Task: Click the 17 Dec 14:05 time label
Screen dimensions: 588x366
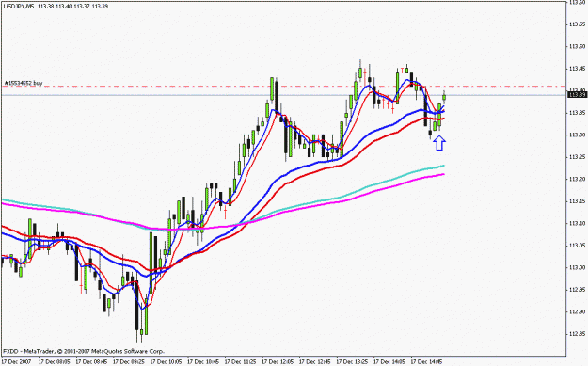Action: [389, 362]
